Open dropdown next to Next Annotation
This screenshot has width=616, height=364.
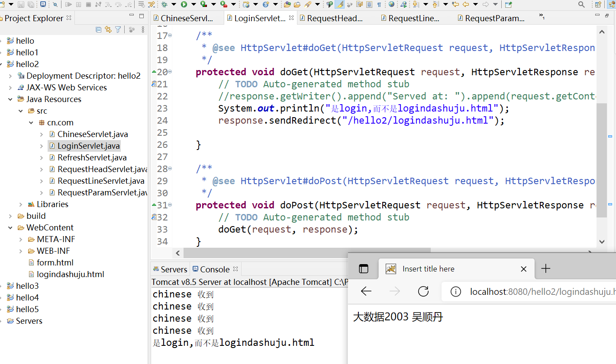click(x=426, y=4)
